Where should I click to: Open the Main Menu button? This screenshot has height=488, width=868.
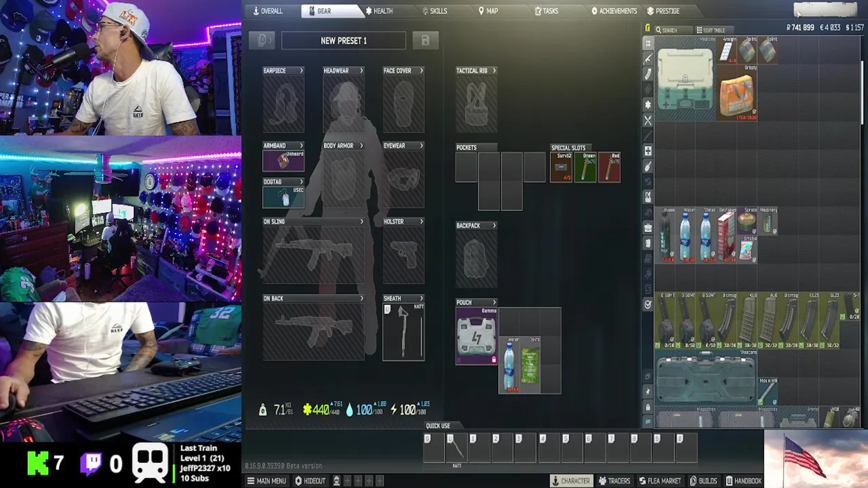(267, 481)
